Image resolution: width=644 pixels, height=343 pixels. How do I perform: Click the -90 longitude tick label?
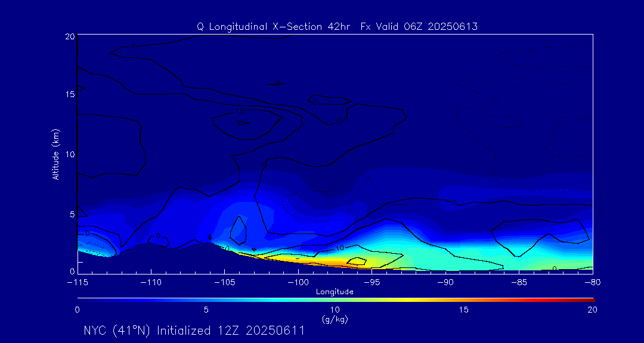tap(445, 283)
